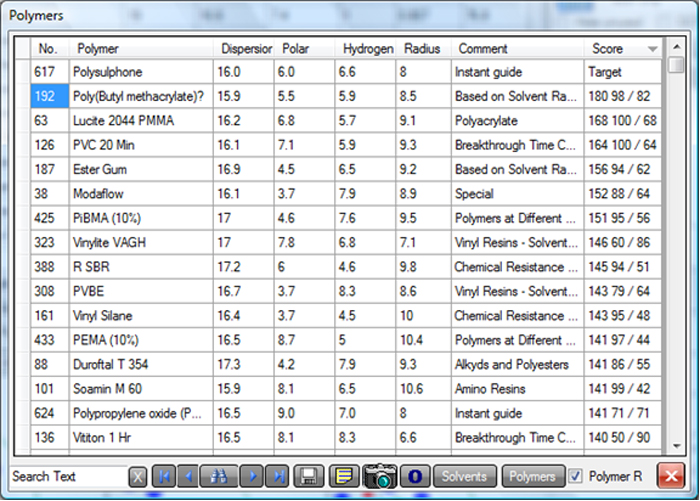This screenshot has width=700, height=501.
Task: Open the Polymers list button
Action: (532, 476)
